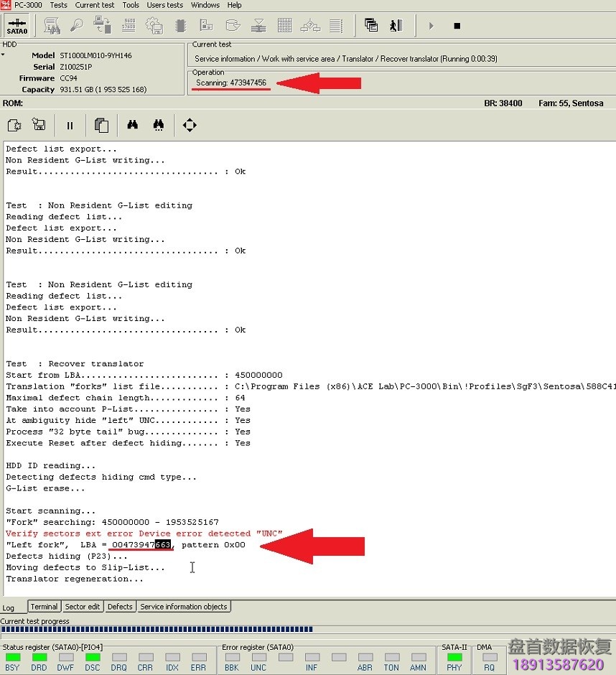Click the Current test progress bar
This screenshot has width=616, height=675.
click(157, 630)
